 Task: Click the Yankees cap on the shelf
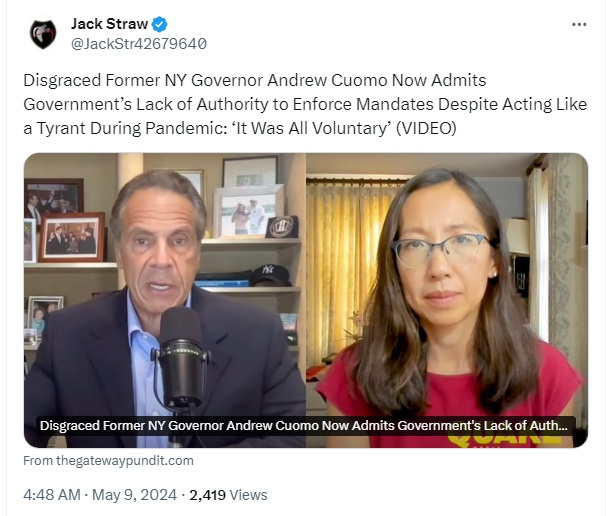point(270,275)
